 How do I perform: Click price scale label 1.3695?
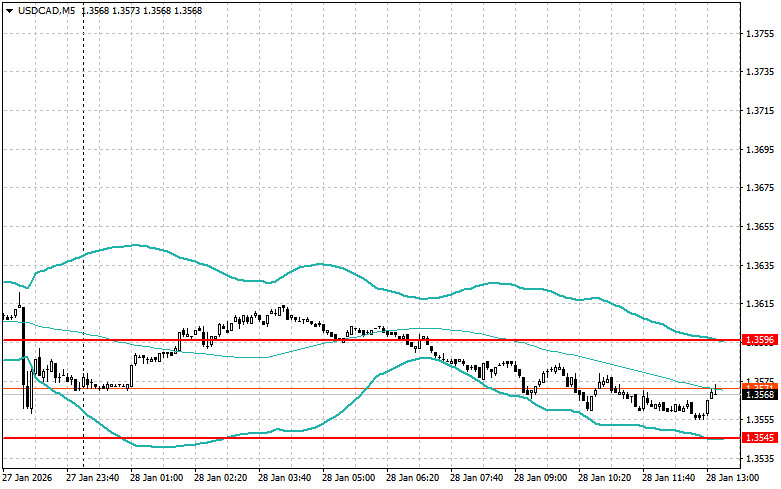click(x=760, y=149)
